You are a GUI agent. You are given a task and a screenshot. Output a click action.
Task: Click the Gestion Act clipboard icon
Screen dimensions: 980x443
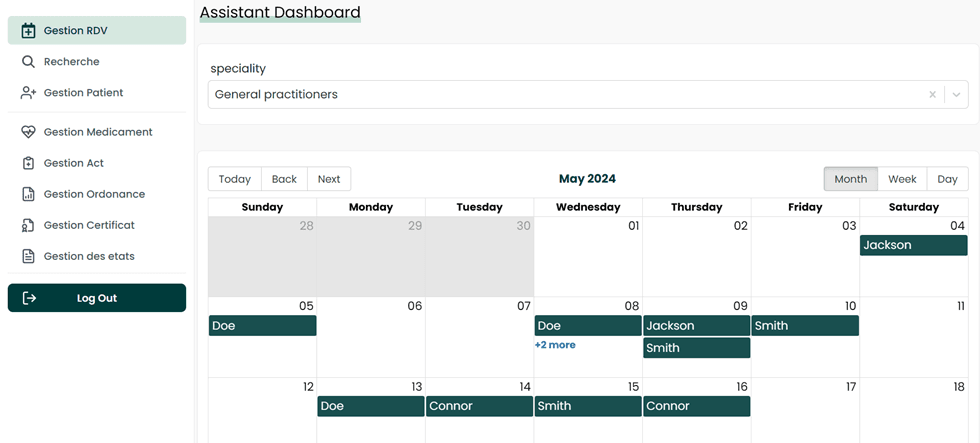click(x=28, y=163)
